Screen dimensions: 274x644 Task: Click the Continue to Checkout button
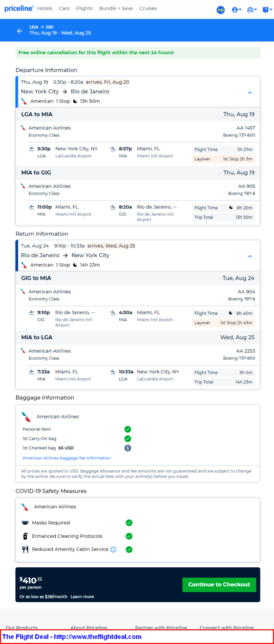pyautogui.click(x=219, y=584)
